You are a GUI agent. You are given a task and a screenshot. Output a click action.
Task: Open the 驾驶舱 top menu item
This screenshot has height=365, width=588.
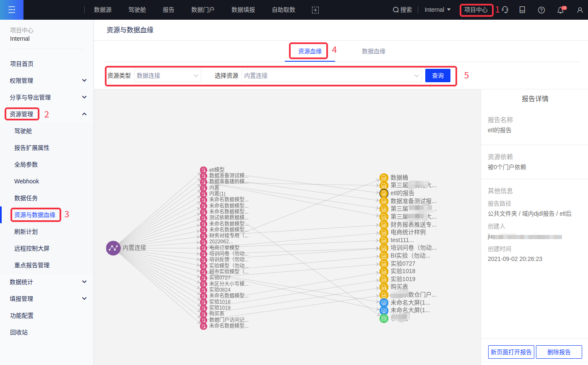click(137, 10)
